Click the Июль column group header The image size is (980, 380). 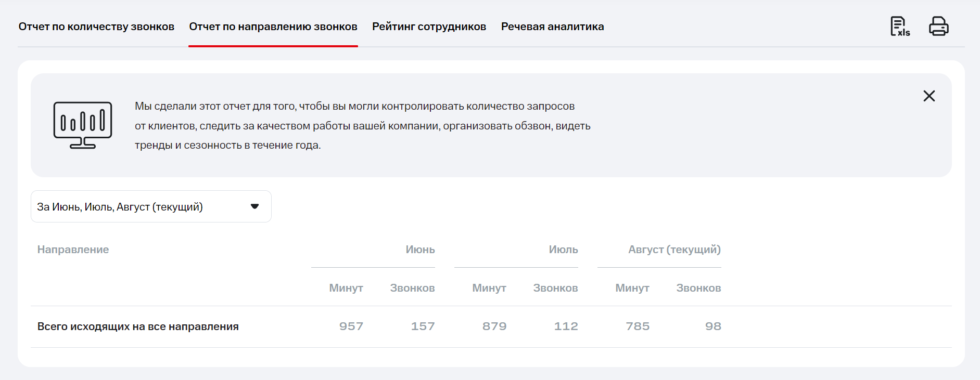[x=563, y=250]
